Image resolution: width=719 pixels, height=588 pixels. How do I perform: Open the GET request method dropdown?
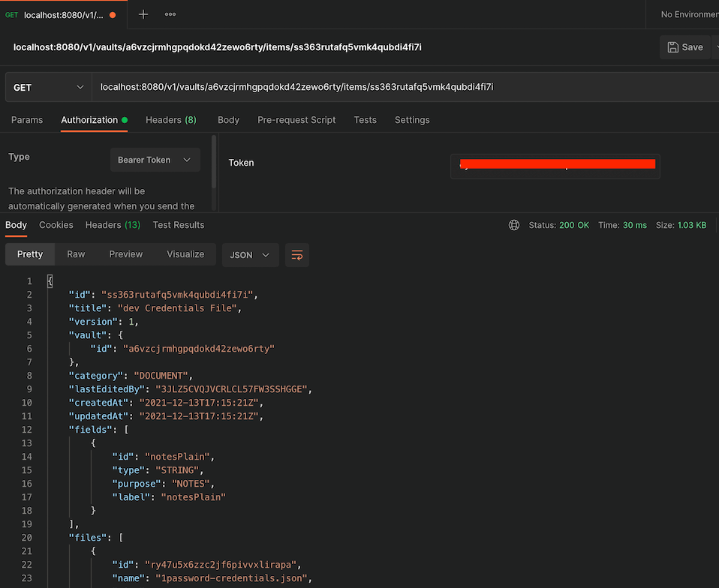coord(48,87)
